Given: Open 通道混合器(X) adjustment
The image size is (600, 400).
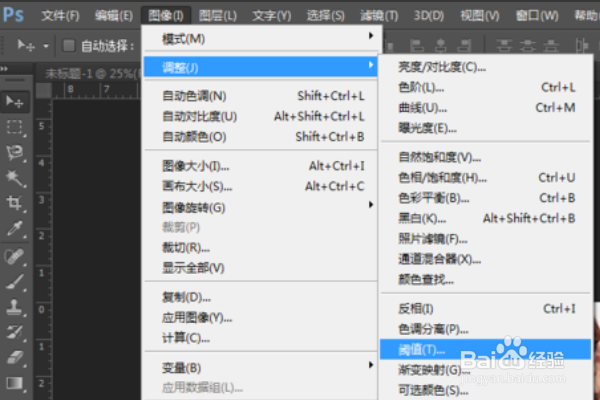Looking at the screenshot, I should pyautogui.click(x=486, y=259).
